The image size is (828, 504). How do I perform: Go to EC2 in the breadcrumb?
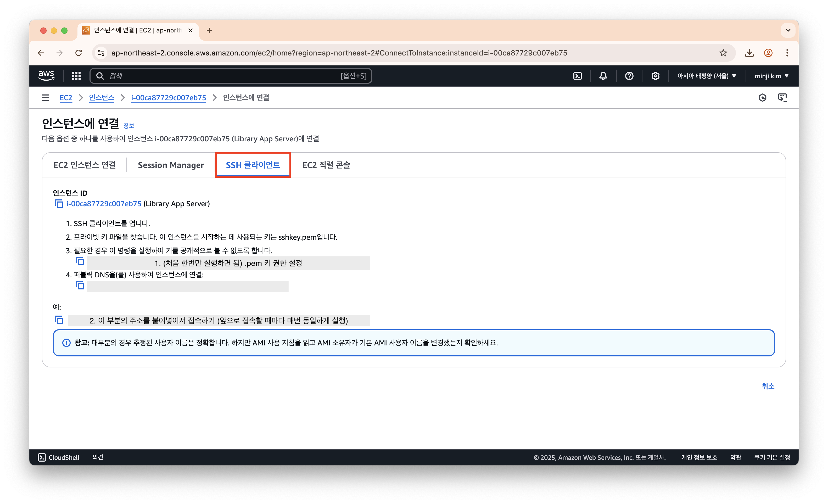(66, 97)
